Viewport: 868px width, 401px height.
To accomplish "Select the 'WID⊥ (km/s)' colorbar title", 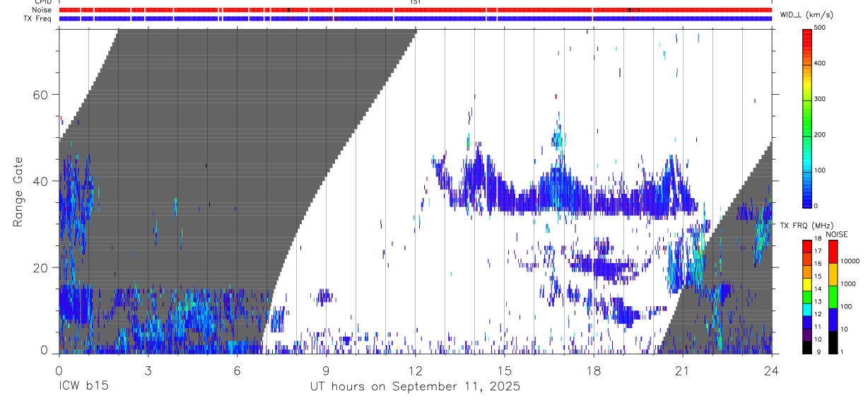I will (807, 14).
